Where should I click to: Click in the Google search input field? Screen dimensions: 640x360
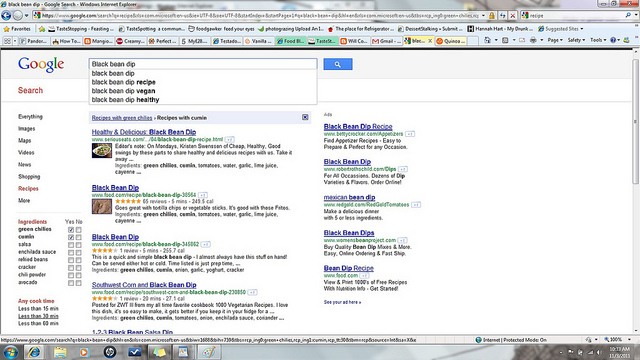tap(203, 64)
